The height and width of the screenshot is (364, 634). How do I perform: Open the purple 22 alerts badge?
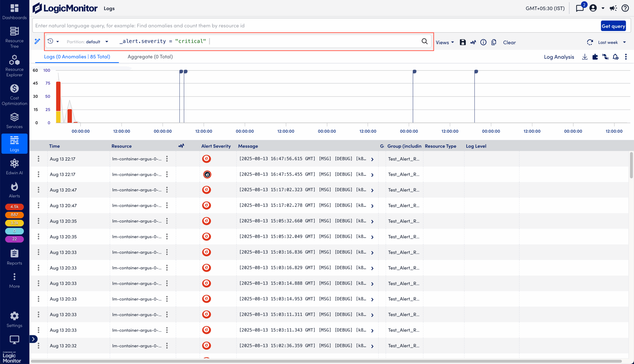pyautogui.click(x=14, y=239)
